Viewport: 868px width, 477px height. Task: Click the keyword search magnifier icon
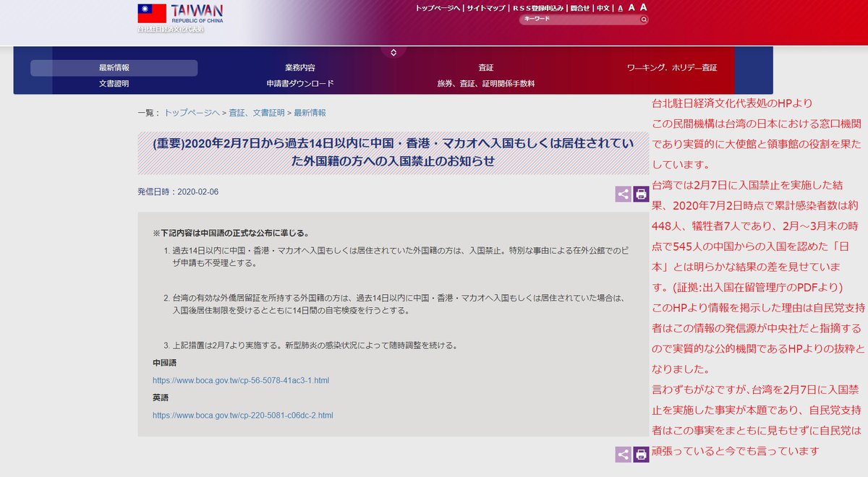pyautogui.click(x=643, y=20)
